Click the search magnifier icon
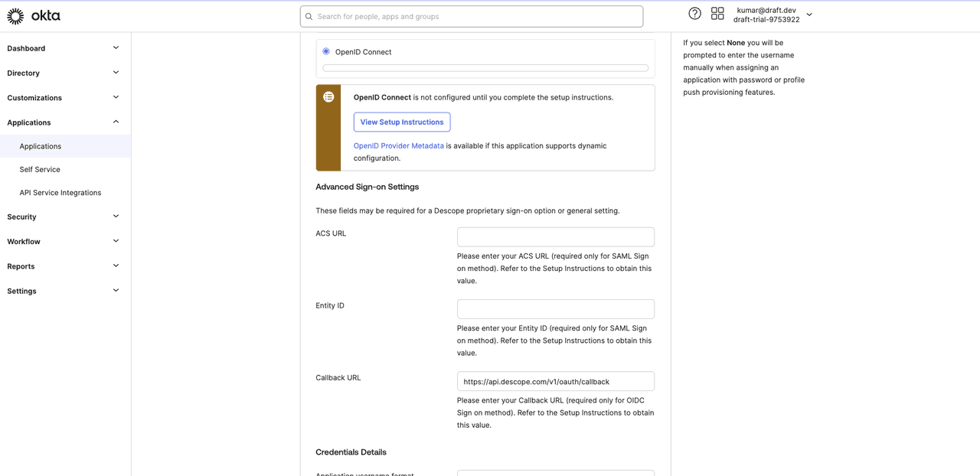Screen dimensions: 980x476 click(x=309, y=15)
